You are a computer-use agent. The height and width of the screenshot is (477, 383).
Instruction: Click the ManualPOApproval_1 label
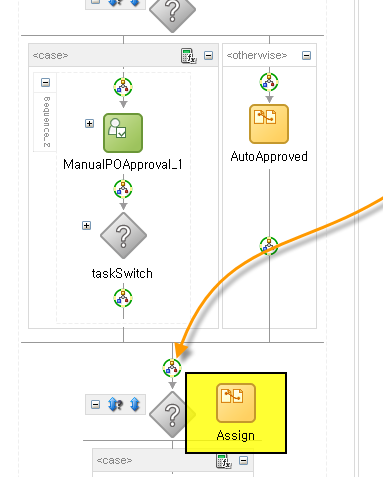tap(123, 165)
